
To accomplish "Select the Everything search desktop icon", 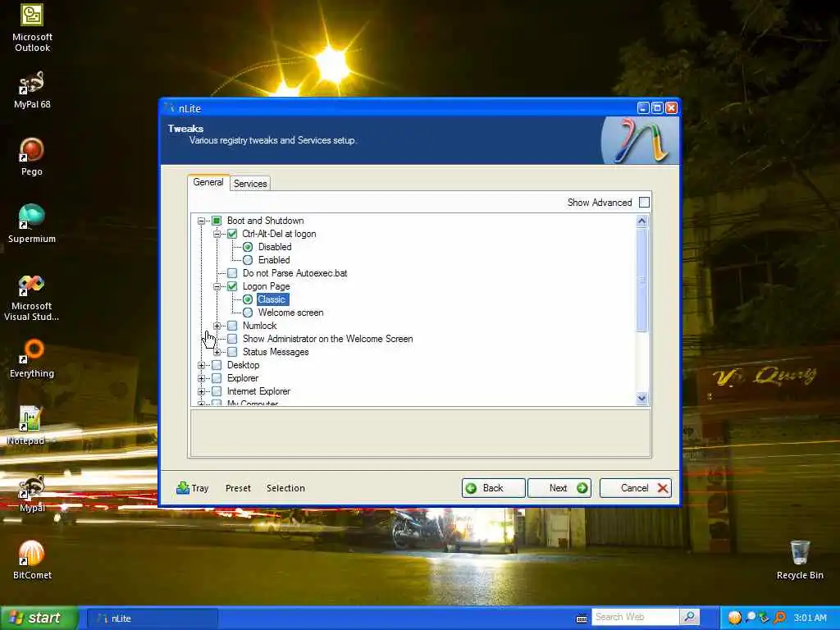I will [32, 358].
